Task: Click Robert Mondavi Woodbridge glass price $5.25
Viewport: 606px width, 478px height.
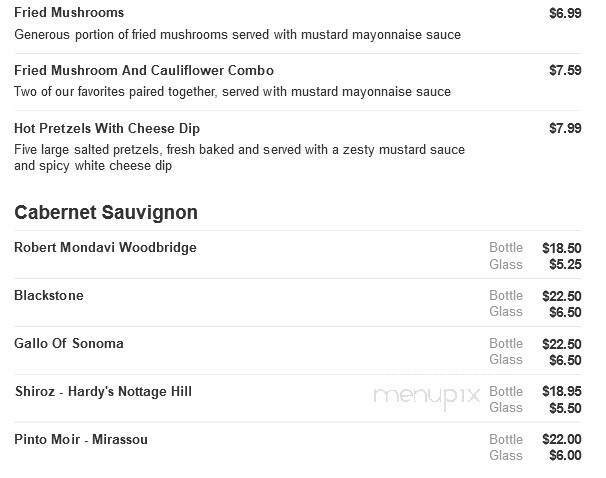Action: coord(565,264)
